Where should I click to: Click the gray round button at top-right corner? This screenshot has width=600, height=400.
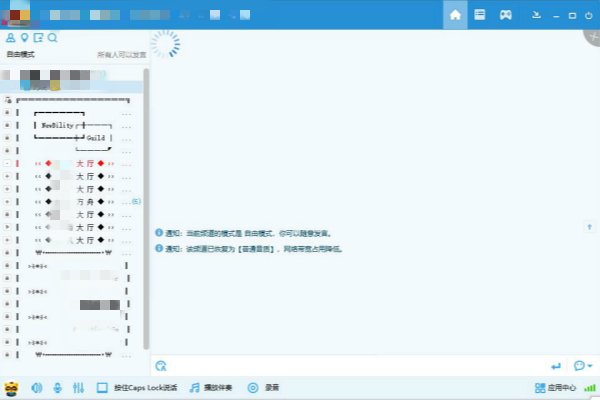[593, 37]
